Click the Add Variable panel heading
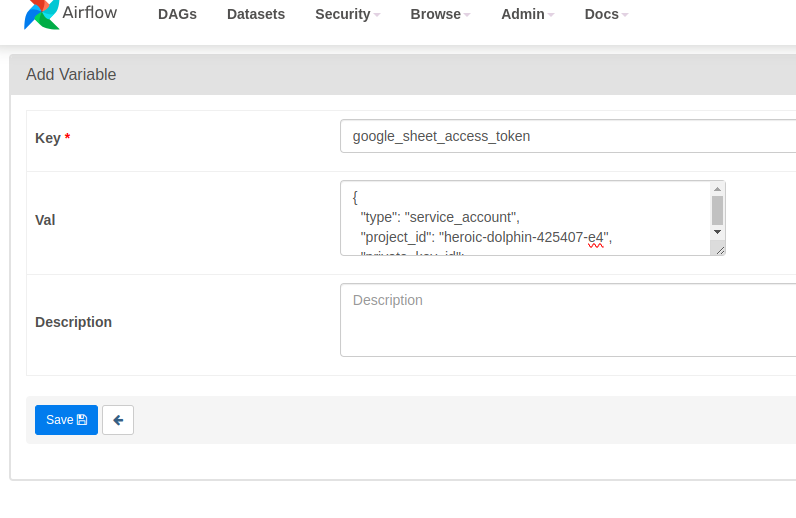This screenshot has height=518, width=796. click(x=71, y=74)
